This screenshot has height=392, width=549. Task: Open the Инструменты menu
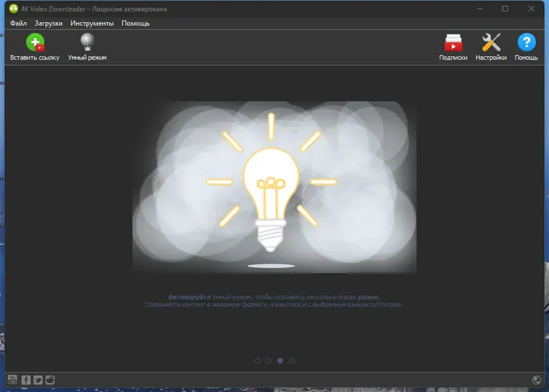tap(92, 23)
